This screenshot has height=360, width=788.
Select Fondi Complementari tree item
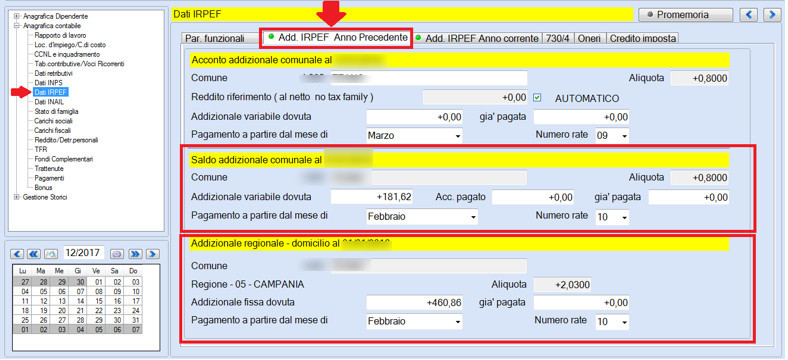[x=63, y=159]
